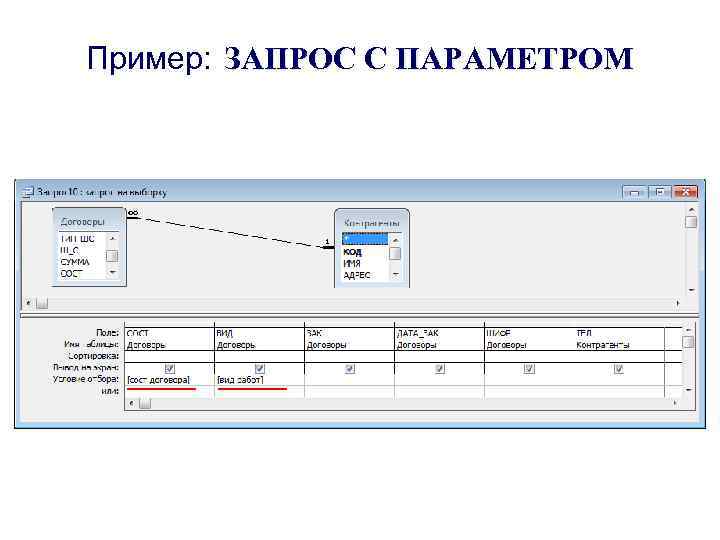Click criteria cell [сост договора]
Screen dimensions: 720x540
click(169, 380)
